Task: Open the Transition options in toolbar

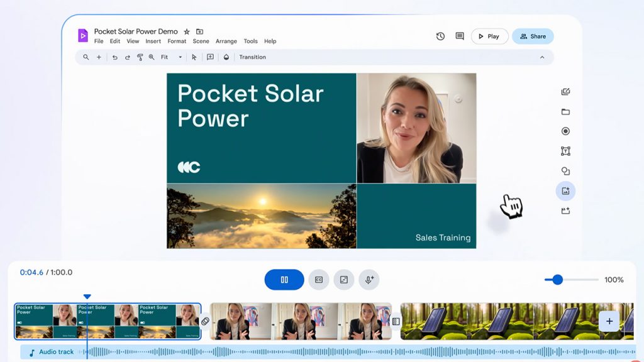Action: pos(252,57)
